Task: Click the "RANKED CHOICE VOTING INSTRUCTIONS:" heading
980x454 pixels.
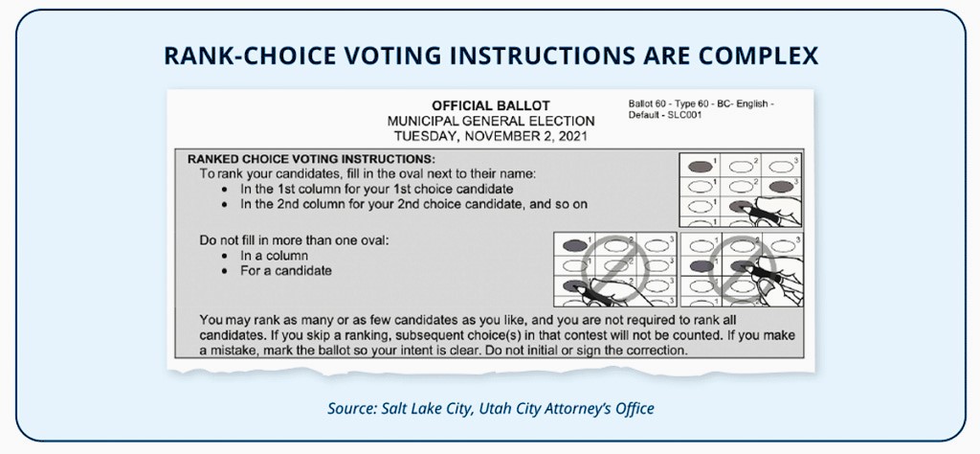Action: coord(311,158)
